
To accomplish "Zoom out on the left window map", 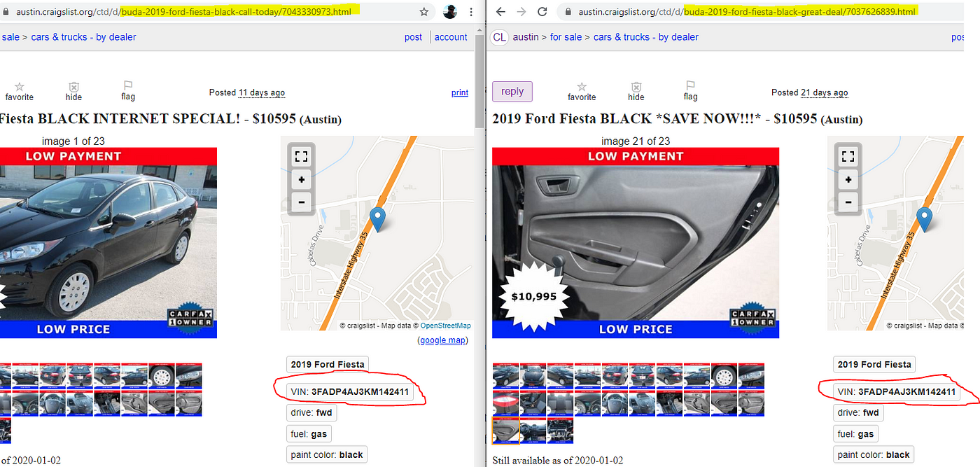I will pyautogui.click(x=301, y=202).
